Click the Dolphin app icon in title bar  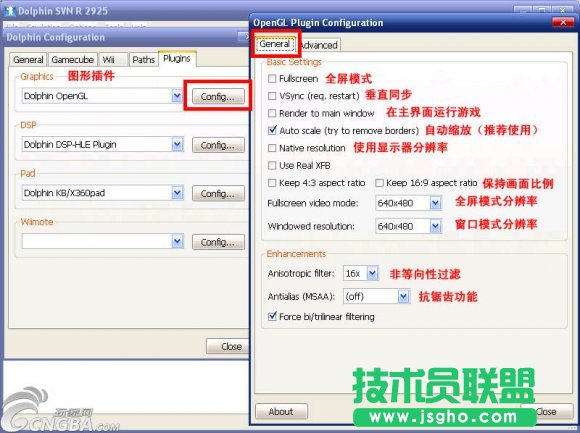pyautogui.click(x=10, y=11)
